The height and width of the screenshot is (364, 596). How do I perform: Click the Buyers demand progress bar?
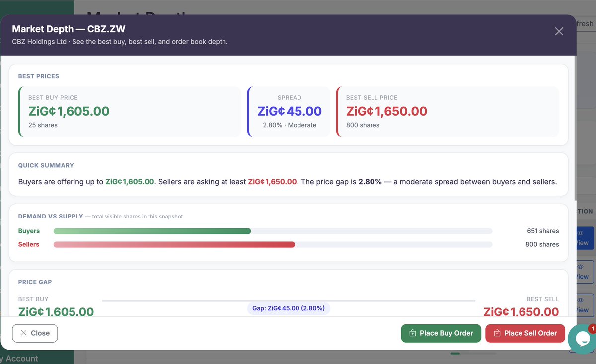(x=273, y=231)
